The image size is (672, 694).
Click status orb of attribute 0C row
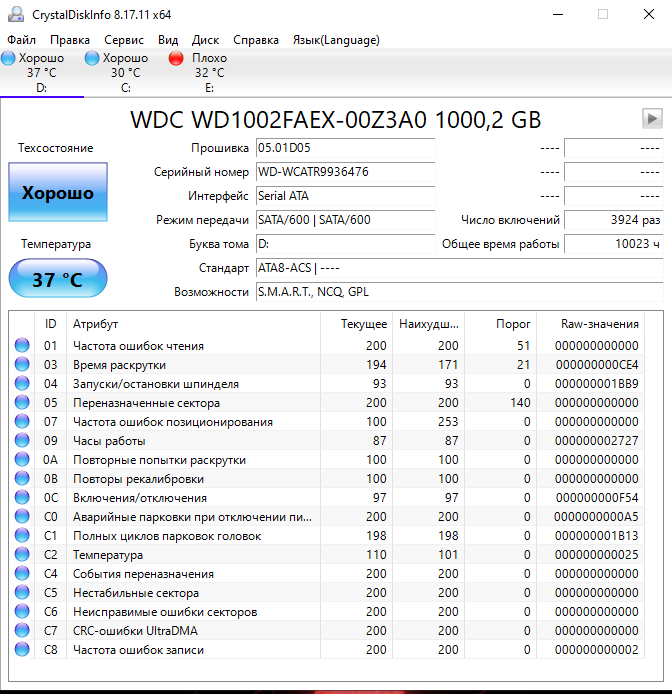pos(22,497)
